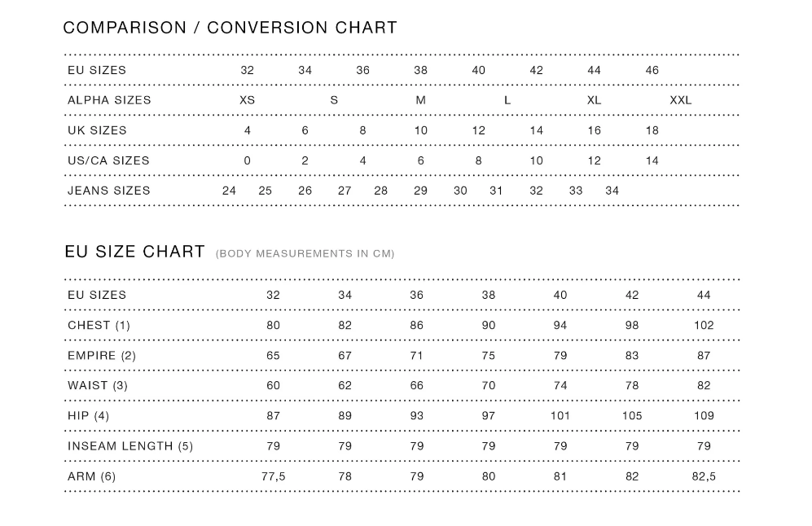Select hip measurement 101
Viewport: 812px width, 526px height.
click(560, 416)
